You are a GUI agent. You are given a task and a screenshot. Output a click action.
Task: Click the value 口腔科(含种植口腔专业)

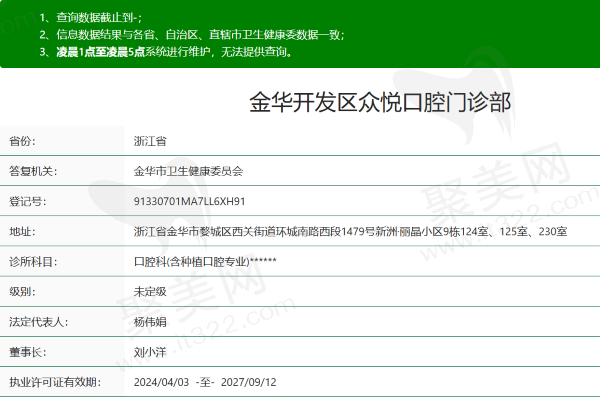(191, 262)
